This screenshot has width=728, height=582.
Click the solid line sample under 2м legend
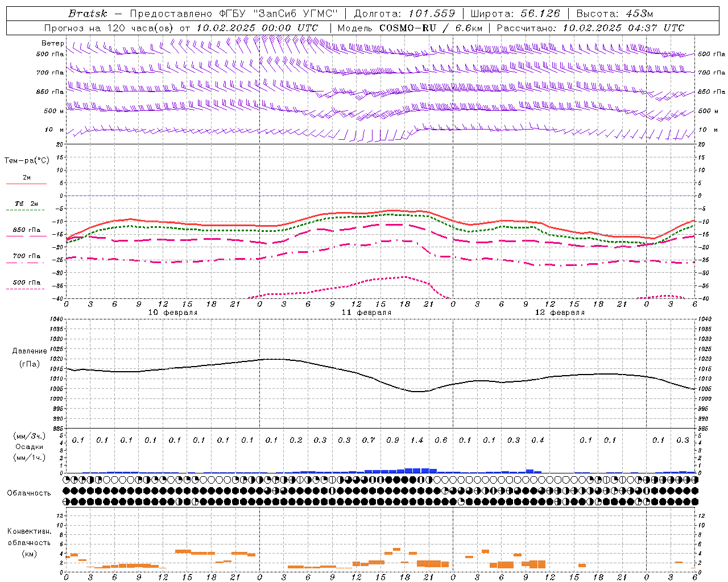pos(26,184)
